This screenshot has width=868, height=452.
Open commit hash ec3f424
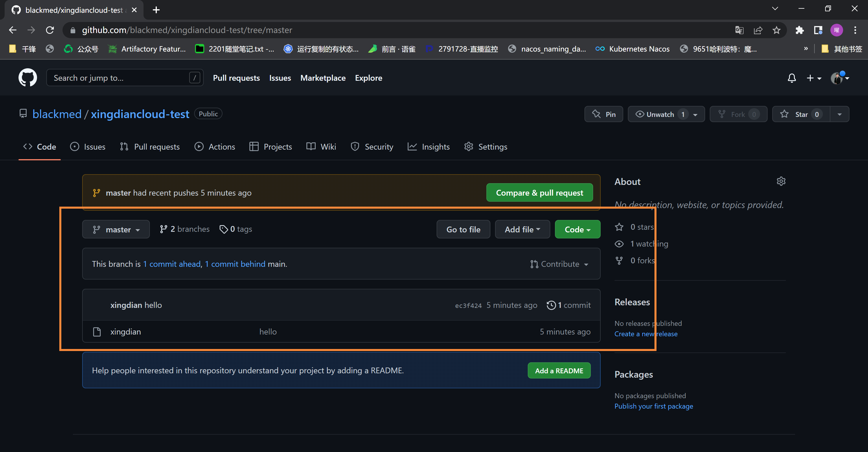pos(468,305)
